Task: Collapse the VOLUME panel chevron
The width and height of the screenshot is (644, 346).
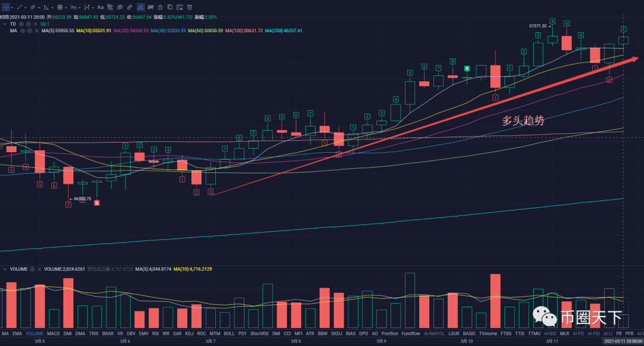Action: coord(5,269)
